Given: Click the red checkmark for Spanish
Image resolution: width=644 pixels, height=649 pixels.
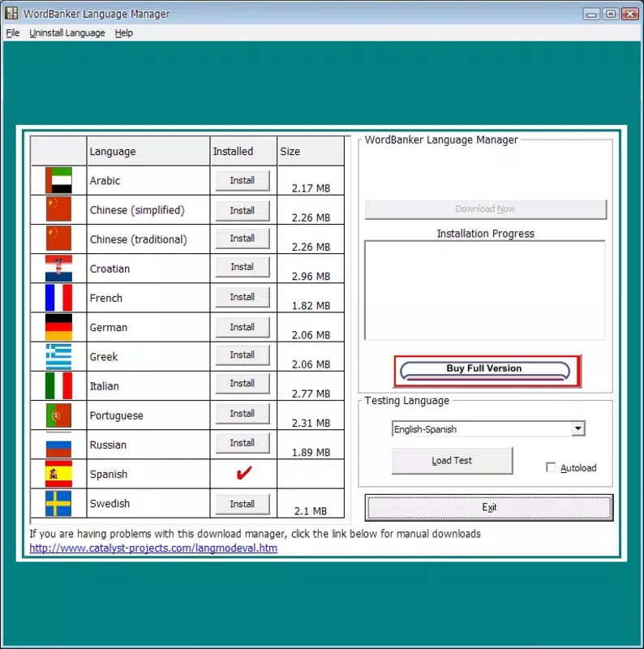Looking at the screenshot, I should (244, 473).
